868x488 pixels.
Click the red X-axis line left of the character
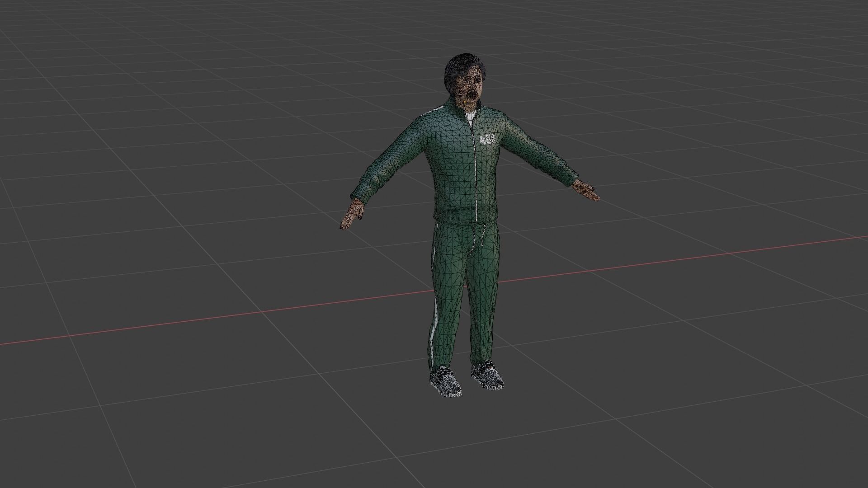[x=181, y=322]
